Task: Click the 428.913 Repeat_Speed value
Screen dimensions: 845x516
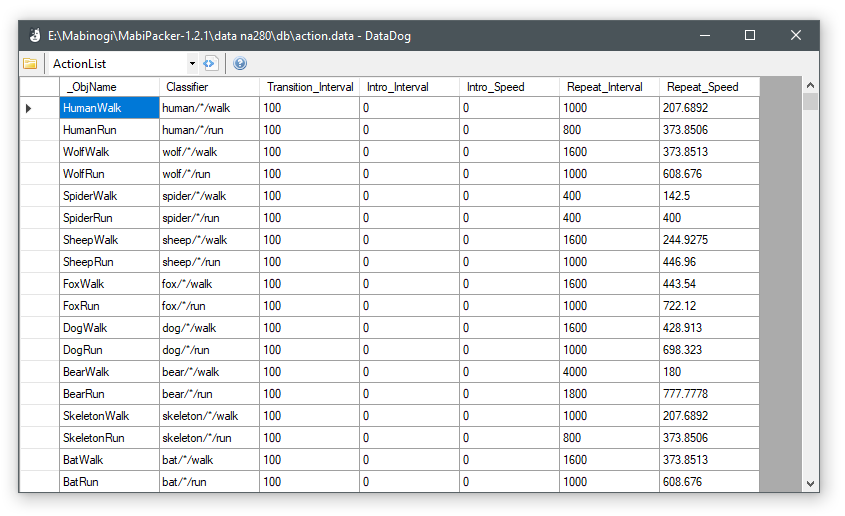Action: point(709,328)
